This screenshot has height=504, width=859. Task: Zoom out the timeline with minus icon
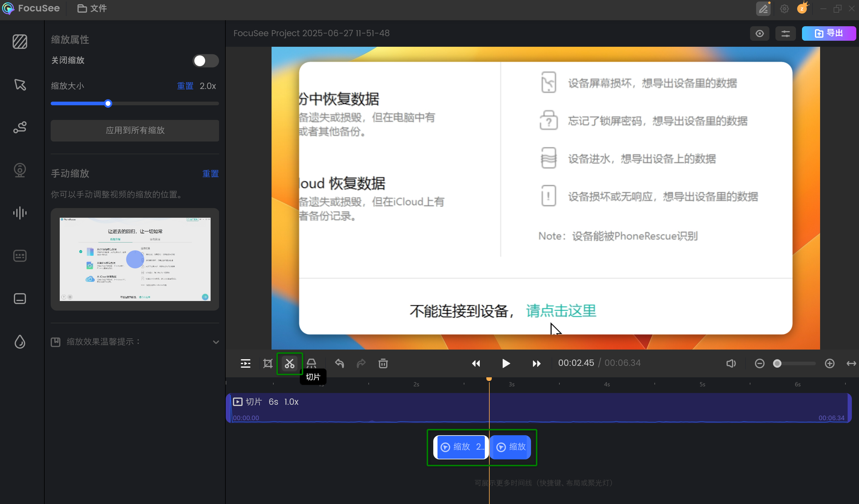759,364
